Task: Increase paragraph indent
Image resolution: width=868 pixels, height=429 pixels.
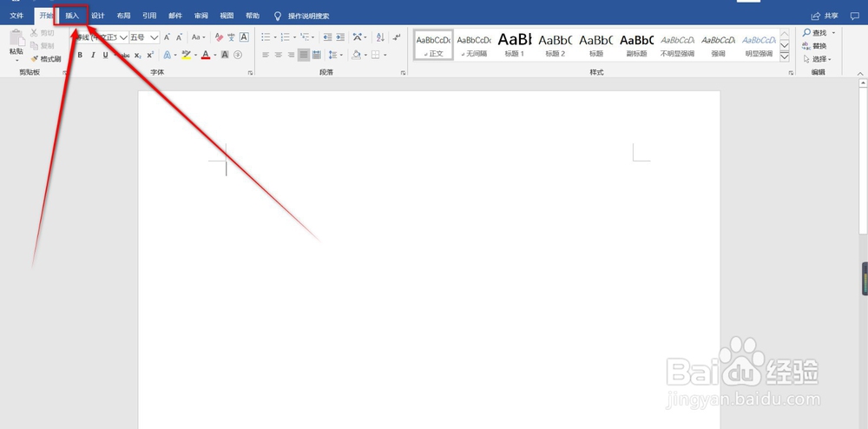Action: coord(340,37)
